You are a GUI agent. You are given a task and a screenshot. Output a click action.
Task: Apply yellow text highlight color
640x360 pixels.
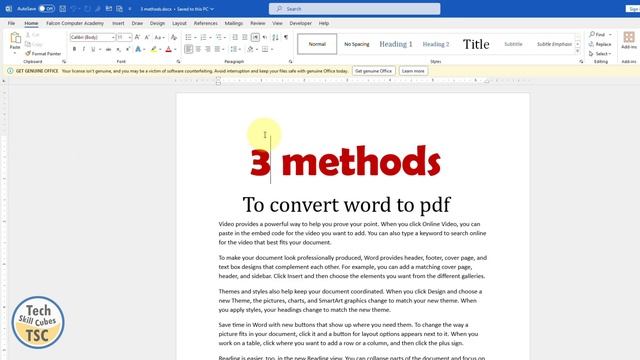[153, 49]
